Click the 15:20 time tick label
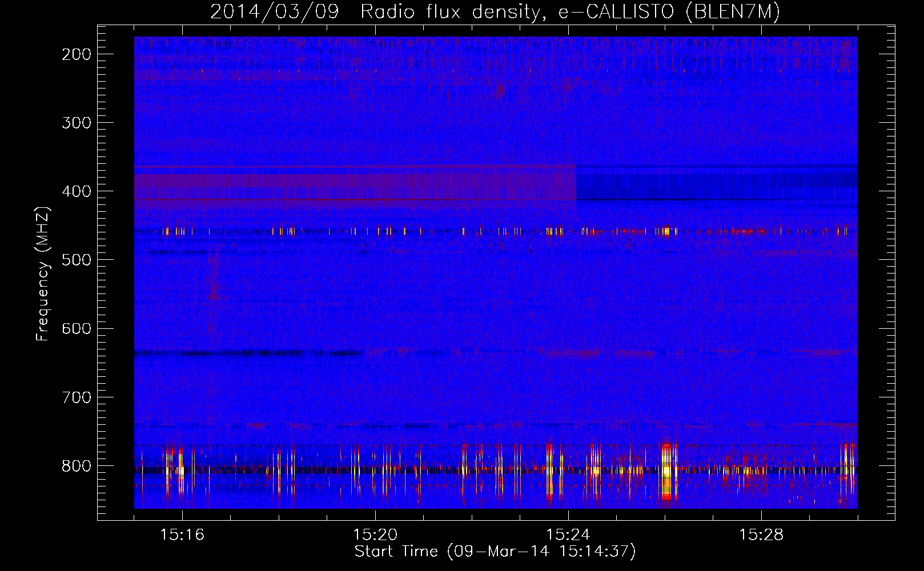This screenshot has width=924, height=571. (375, 535)
